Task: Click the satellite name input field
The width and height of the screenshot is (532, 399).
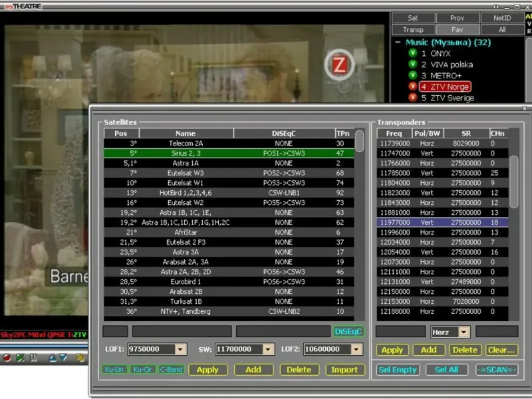Action: (182, 331)
